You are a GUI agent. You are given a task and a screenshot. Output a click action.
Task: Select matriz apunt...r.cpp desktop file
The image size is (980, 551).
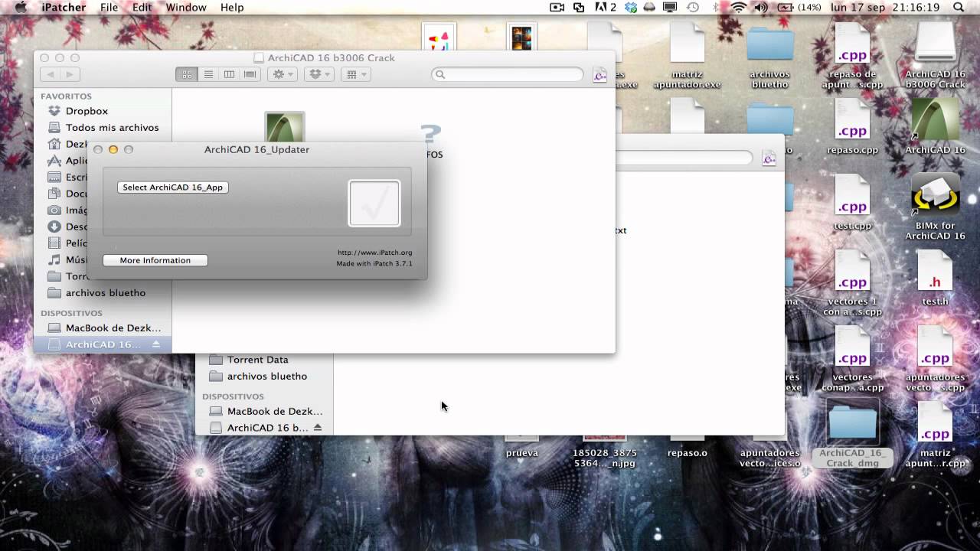tap(935, 434)
